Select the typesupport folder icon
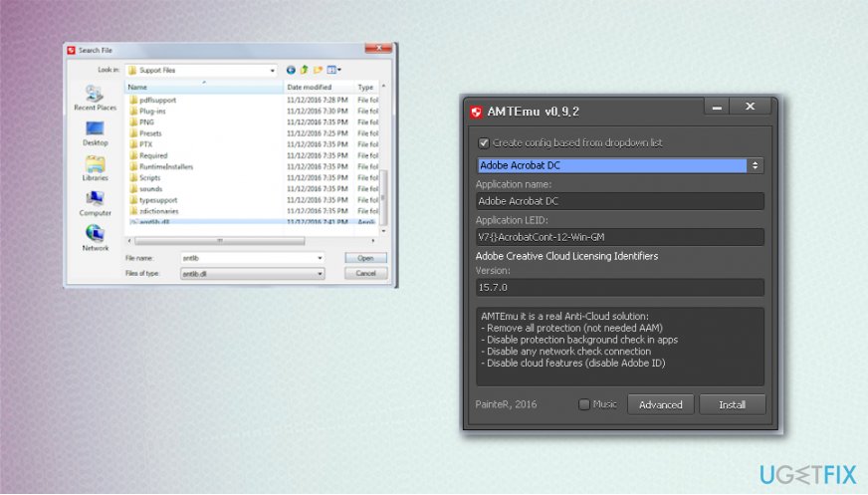This screenshot has width=868, height=495. coord(133,200)
